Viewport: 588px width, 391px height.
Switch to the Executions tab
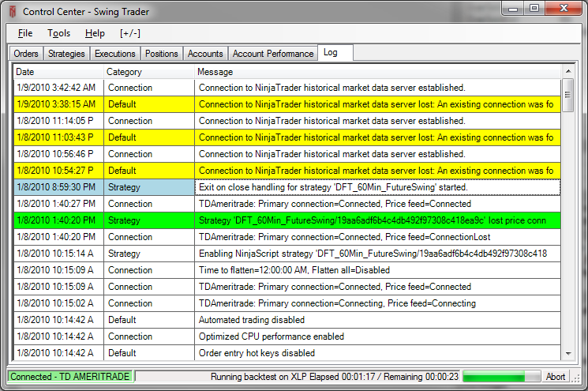[114, 54]
